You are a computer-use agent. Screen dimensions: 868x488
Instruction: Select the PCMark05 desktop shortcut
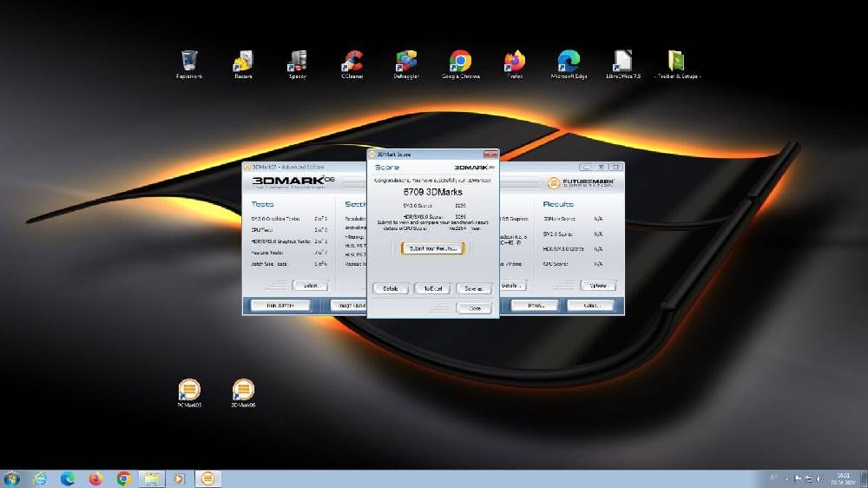(188, 393)
